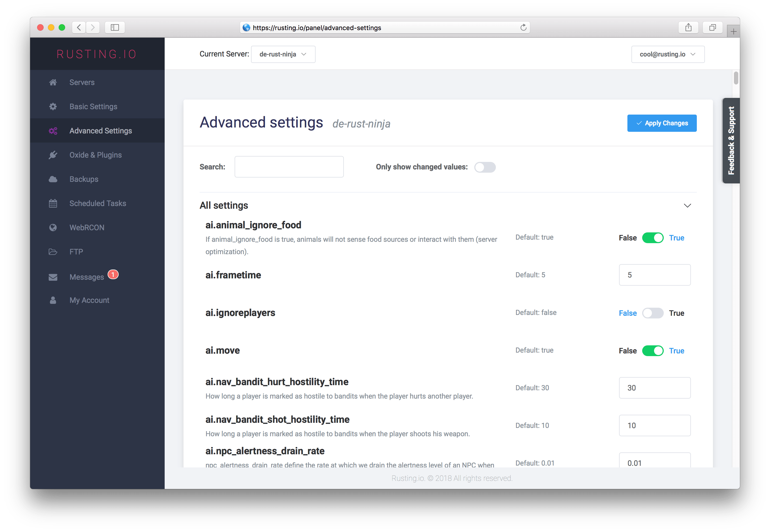The width and height of the screenshot is (770, 532).
Task: Click the ai.nav_bandit_shot_hostility_time value field
Action: coord(654,425)
